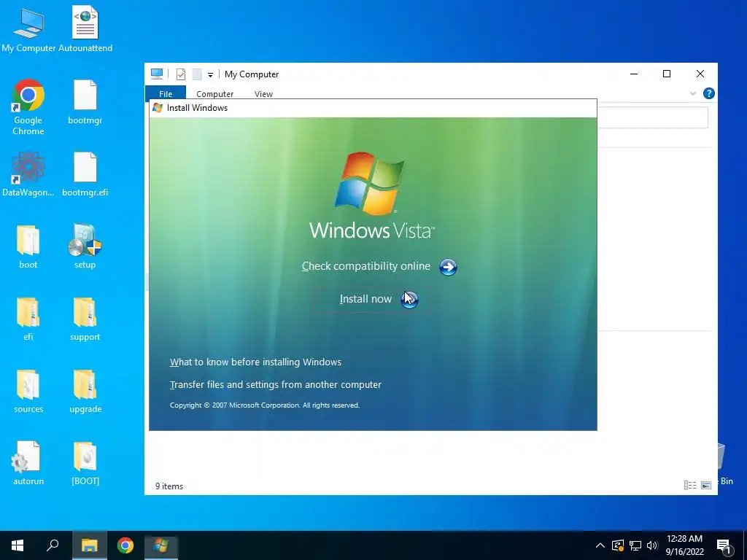Open the File tab in My Computer

pos(166,94)
